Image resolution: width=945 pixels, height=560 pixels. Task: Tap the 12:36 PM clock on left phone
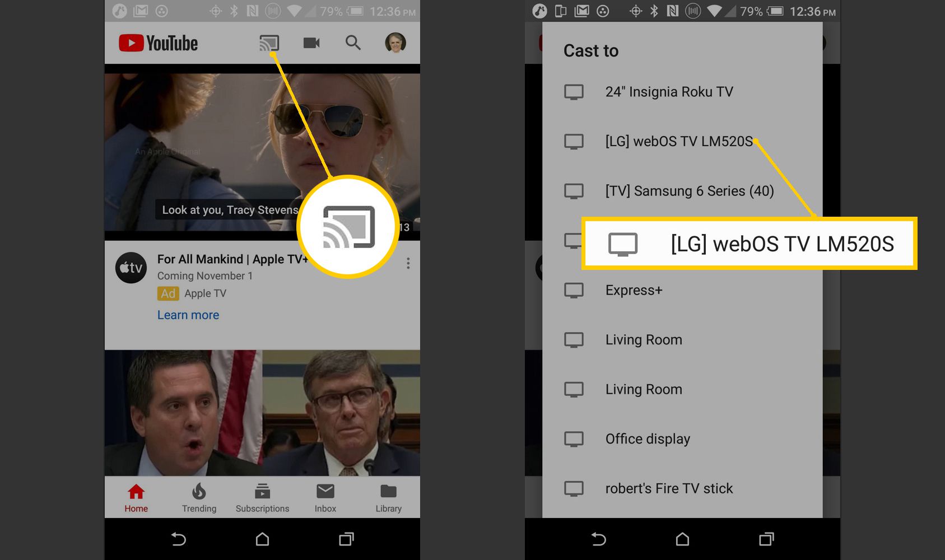(393, 12)
